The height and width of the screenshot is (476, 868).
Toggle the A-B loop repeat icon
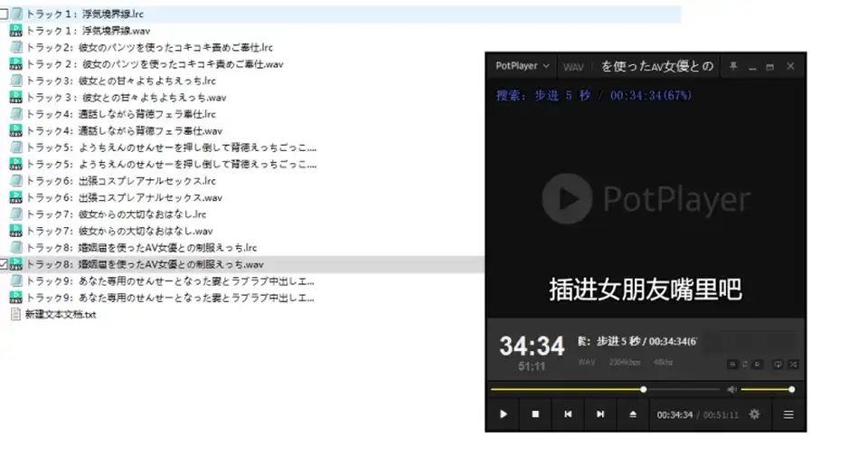[745, 365]
